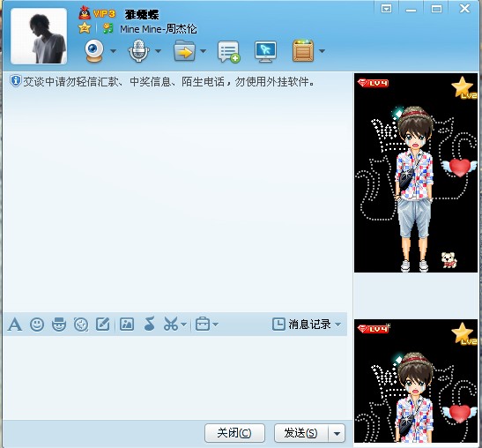Open the applications box icon
This screenshot has height=448, width=482.
click(303, 51)
